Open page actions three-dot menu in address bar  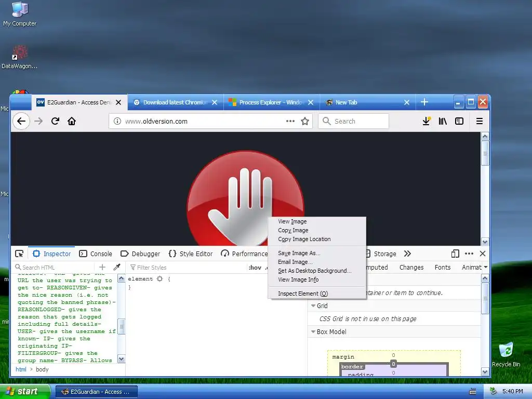click(290, 121)
